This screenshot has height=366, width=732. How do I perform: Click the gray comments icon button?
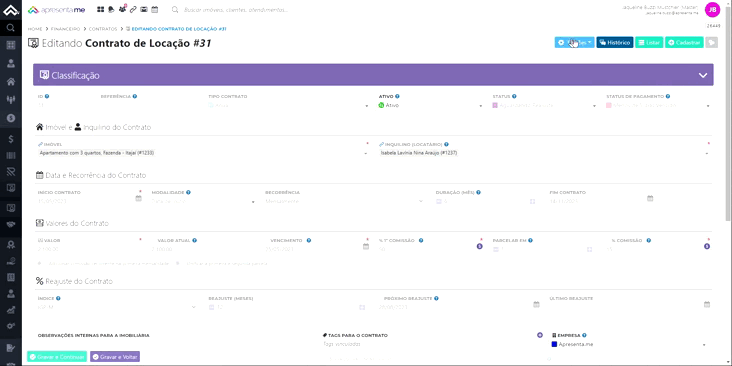711,42
